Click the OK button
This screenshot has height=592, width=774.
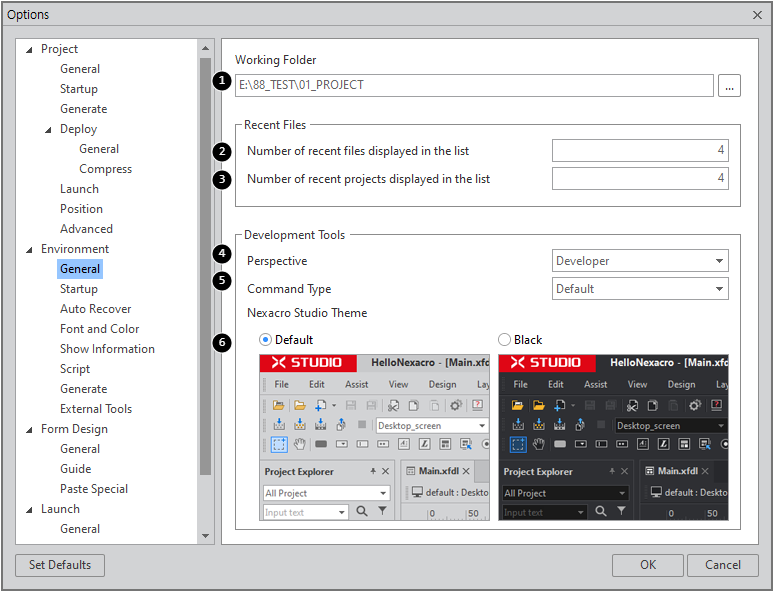(x=648, y=565)
